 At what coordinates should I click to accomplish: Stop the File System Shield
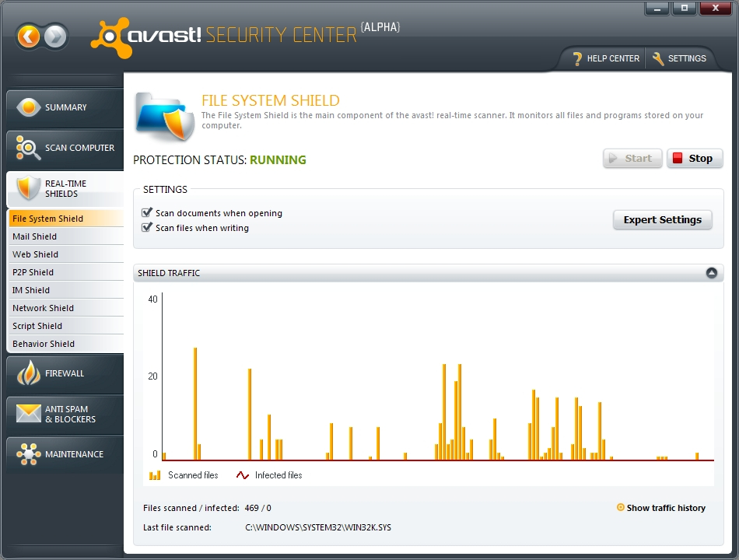[694, 159]
